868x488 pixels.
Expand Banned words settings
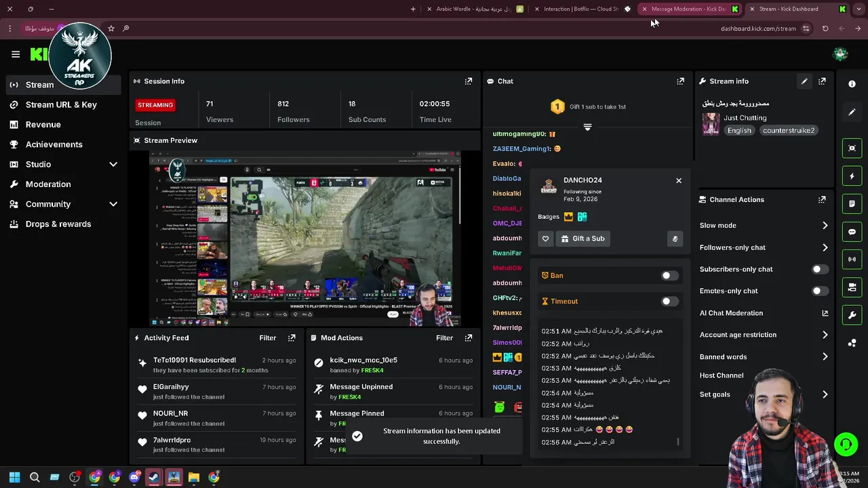tap(825, 357)
